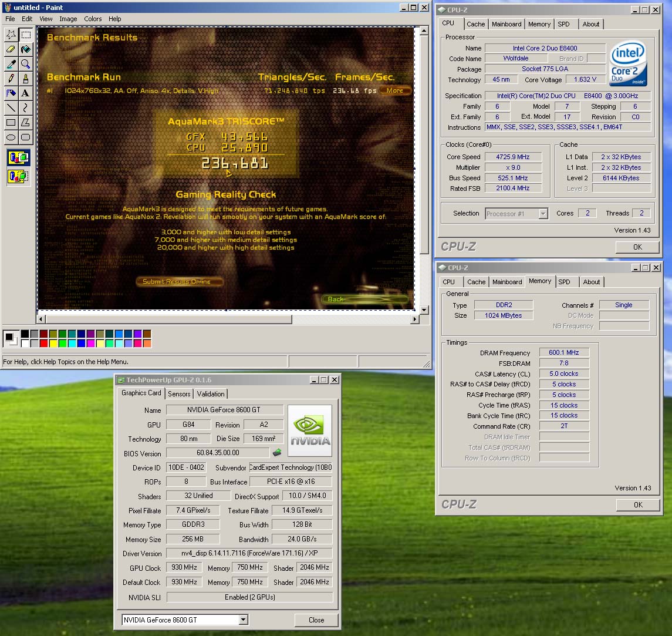Click the BIOS Version 60.84.35.00.00 field
Image resolution: width=672 pixels, height=636 pixels.
pyautogui.click(x=218, y=452)
